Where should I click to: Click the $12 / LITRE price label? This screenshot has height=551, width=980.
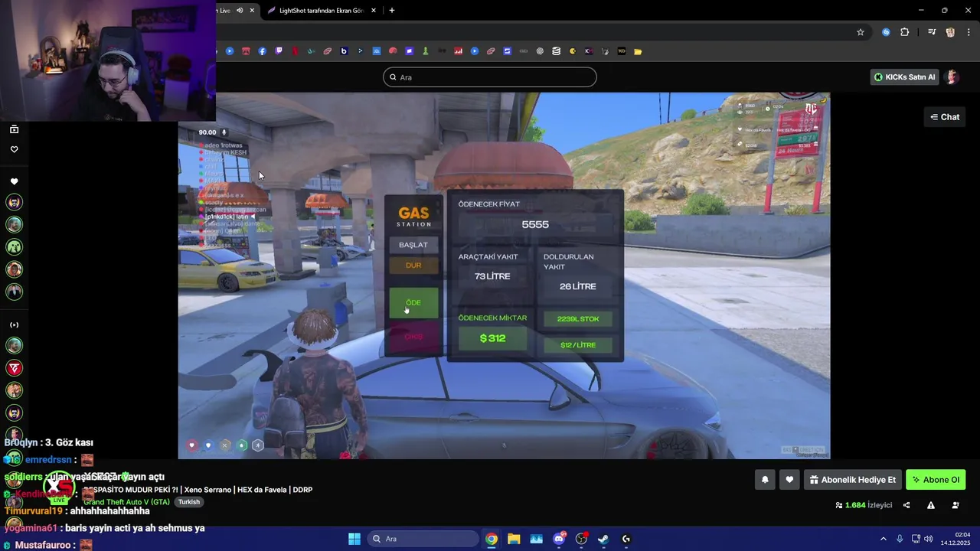tap(578, 345)
